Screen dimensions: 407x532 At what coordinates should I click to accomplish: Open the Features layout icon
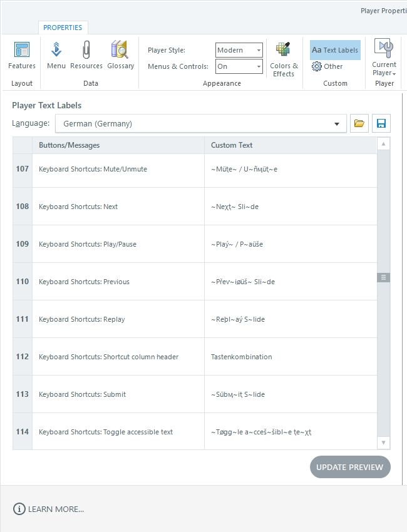pyautogui.click(x=22, y=49)
